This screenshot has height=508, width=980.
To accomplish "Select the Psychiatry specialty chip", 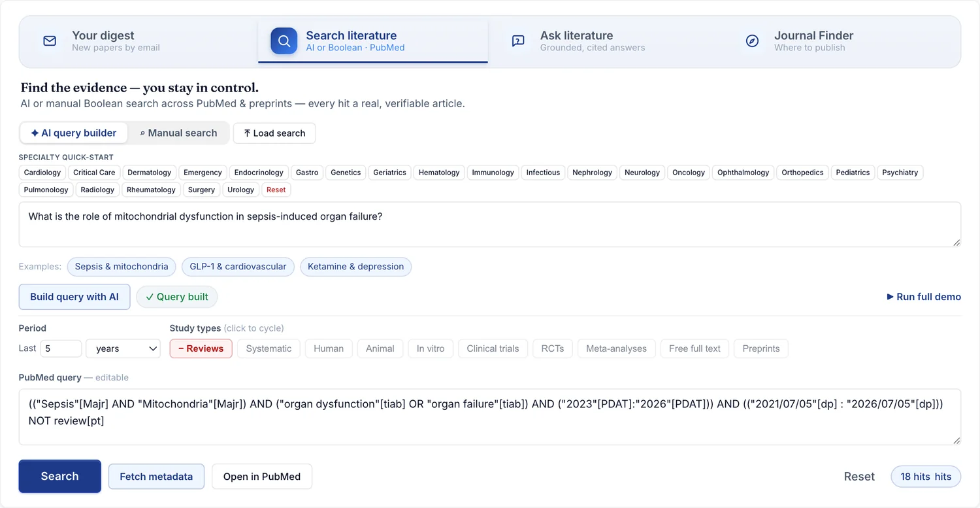I will [x=900, y=173].
